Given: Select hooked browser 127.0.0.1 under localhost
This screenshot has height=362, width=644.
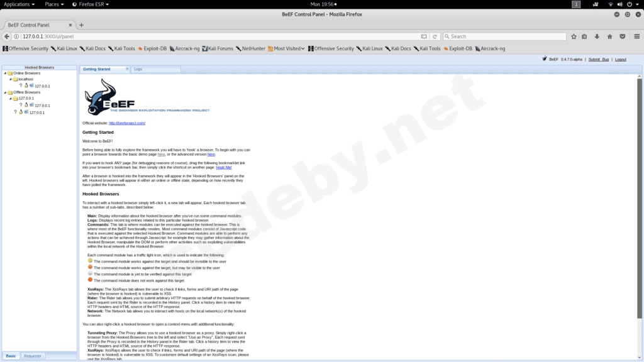Looking at the screenshot, I should [42, 86].
